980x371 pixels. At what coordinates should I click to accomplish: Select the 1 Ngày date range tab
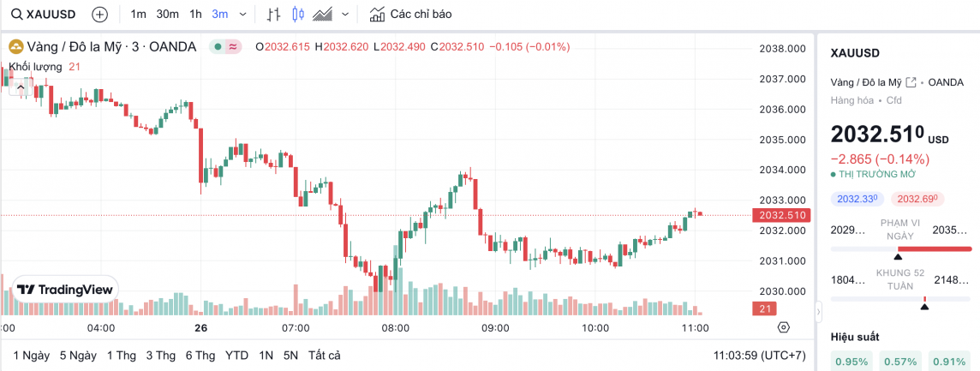pyautogui.click(x=31, y=355)
